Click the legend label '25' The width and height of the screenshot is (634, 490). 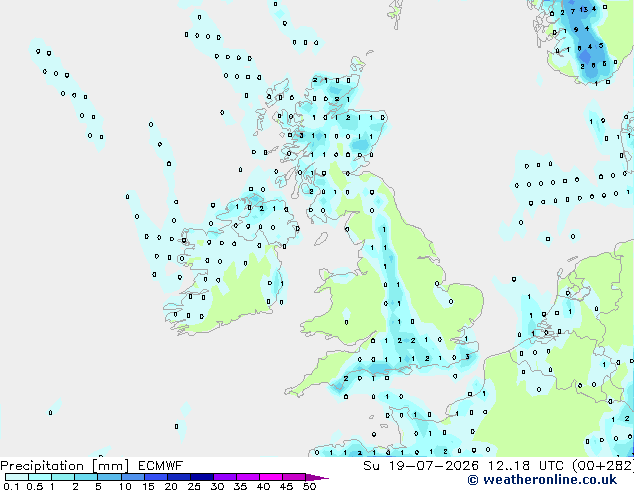pos(194,486)
